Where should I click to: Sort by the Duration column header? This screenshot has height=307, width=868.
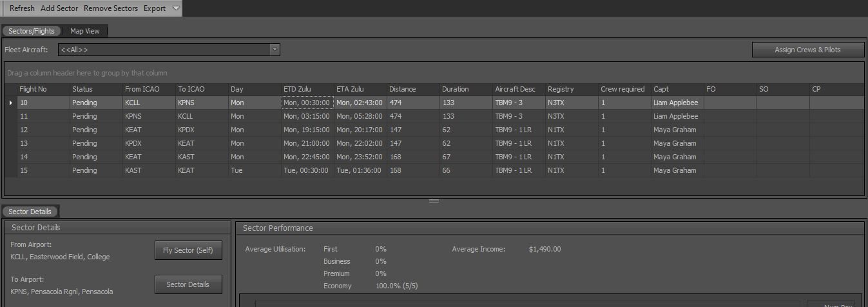point(466,89)
